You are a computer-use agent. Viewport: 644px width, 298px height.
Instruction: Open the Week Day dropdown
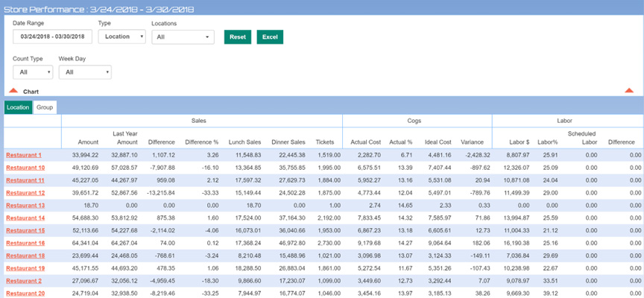(85, 72)
